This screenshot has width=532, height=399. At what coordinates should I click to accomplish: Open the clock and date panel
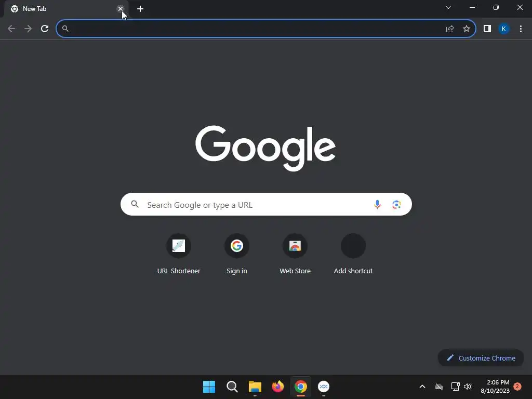pos(495,387)
